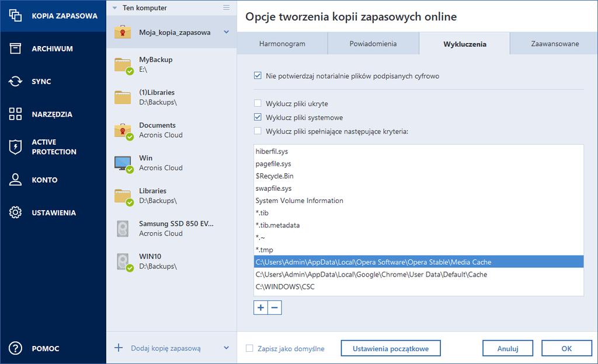Open the Ustawienia gear icon
Viewport: 598px width, 364px height.
pos(15,212)
